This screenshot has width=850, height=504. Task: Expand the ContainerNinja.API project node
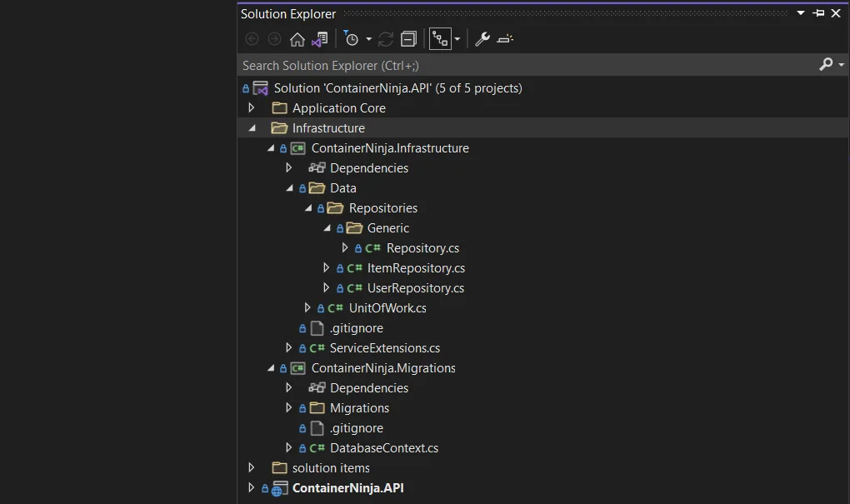pos(252,488)
